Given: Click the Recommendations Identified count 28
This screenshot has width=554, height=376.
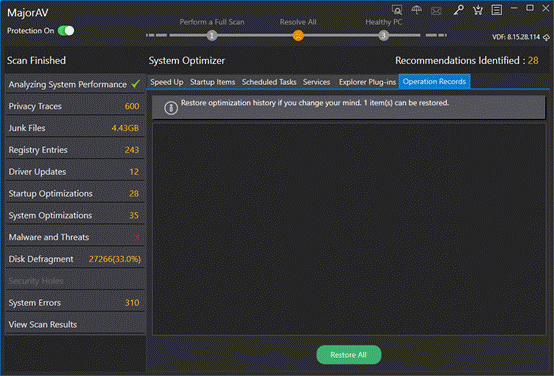Looking at the screenshot, I should point(533,60).
